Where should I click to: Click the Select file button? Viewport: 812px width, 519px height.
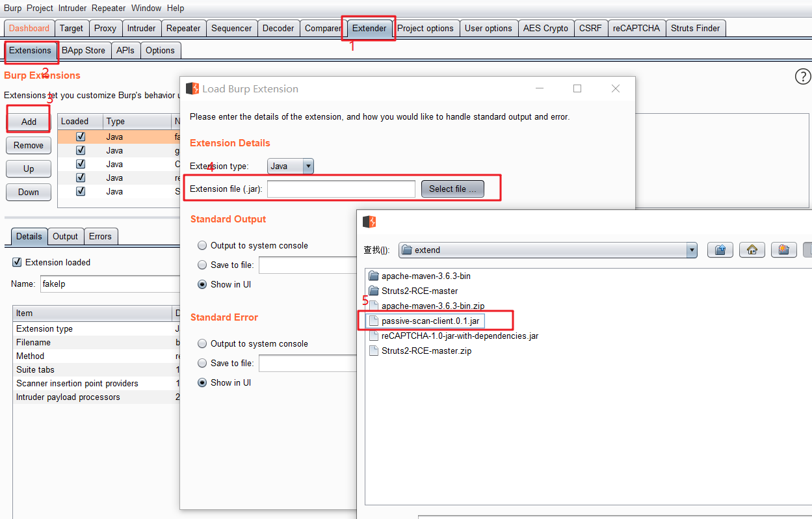452,189
